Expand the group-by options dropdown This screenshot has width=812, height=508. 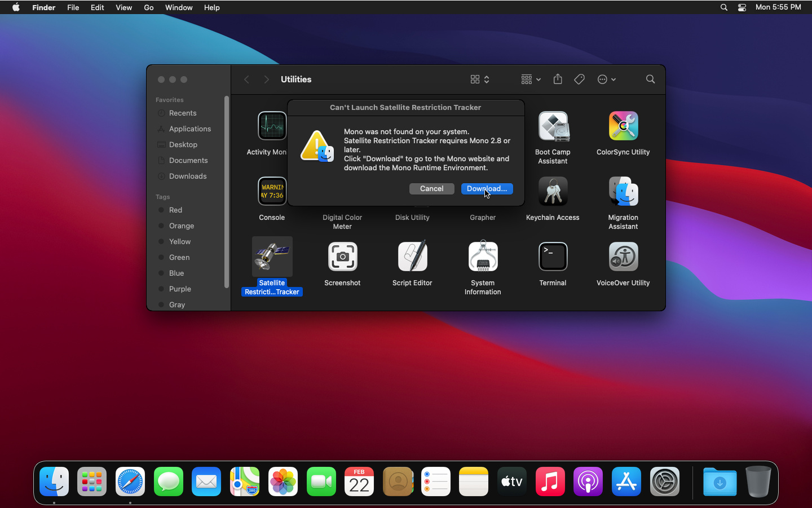531,79
